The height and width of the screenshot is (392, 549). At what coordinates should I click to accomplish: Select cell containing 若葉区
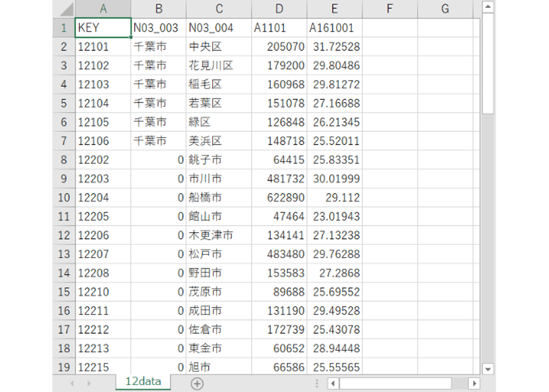(219, 103)
